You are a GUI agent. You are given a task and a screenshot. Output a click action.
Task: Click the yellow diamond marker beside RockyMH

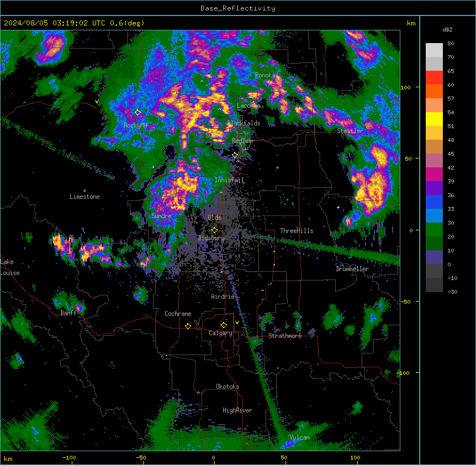coord(138,113)
